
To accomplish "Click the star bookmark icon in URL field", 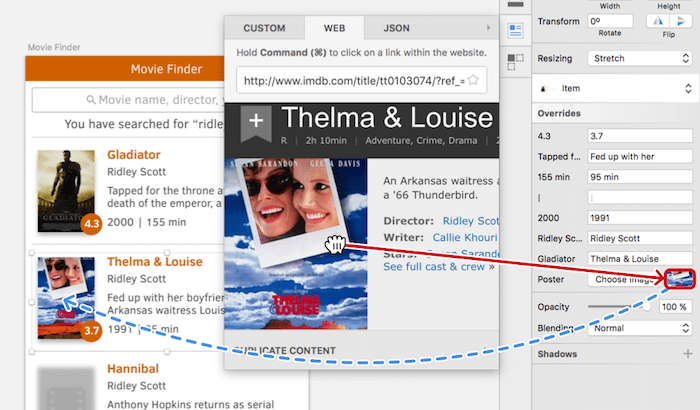I will tap(473, 80).
